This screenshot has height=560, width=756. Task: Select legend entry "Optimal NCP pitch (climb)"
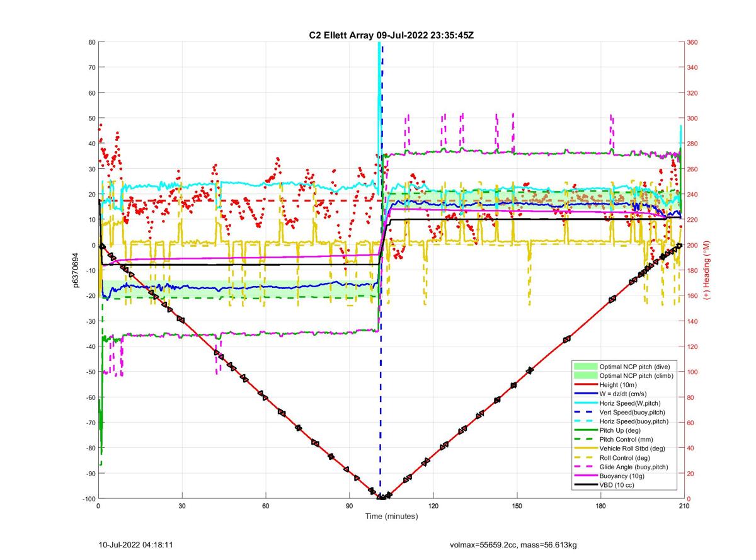(636, 375)
